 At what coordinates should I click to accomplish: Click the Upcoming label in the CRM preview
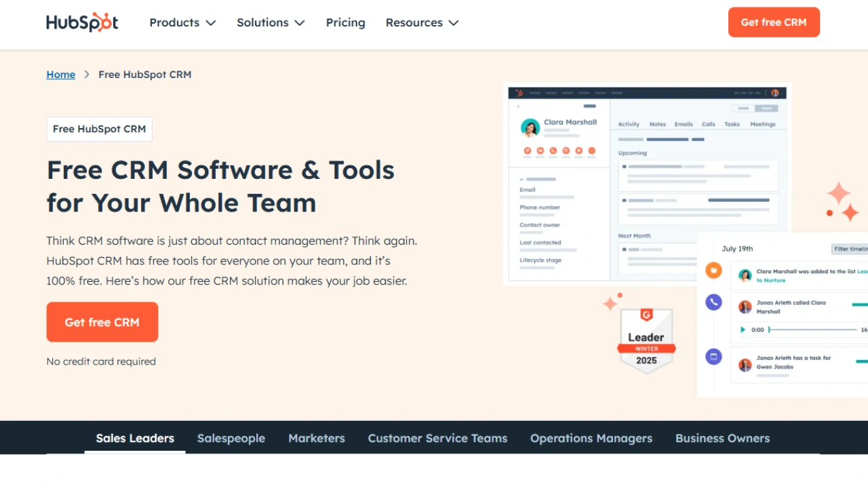[x=633, y=153]
